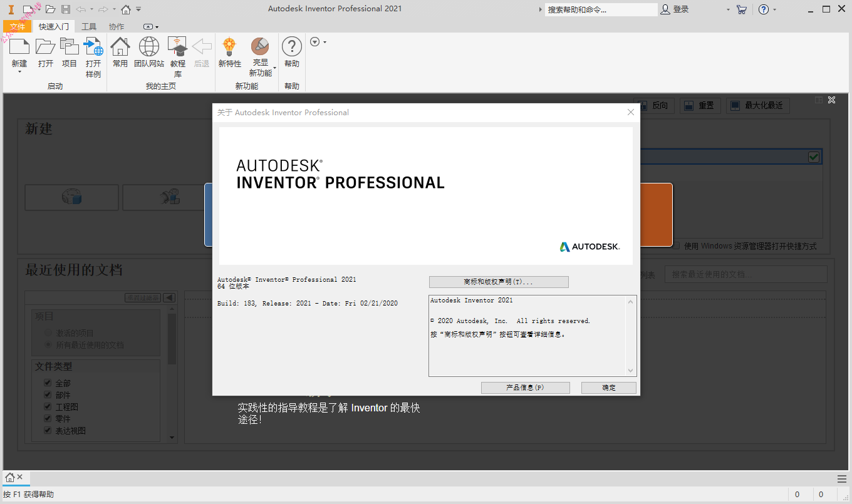Select the 所有最近使用的文档 radio button
852x504 pixels.
(48, 345)
